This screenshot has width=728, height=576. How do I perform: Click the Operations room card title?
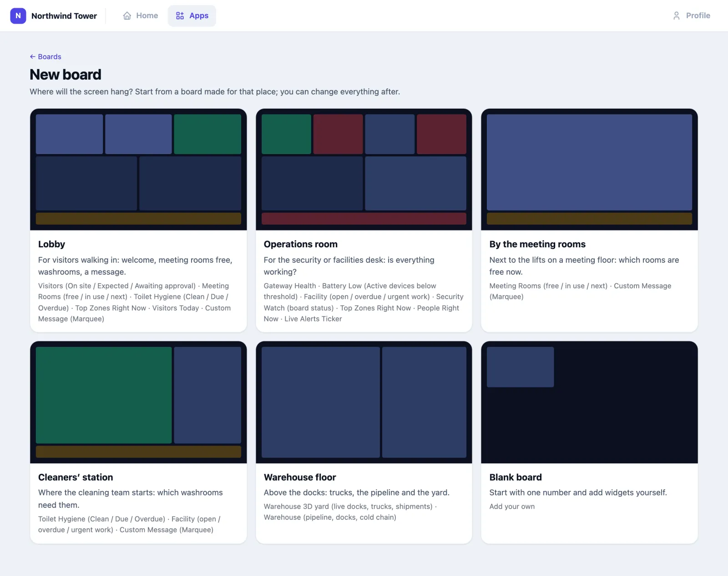click(300, 244)
